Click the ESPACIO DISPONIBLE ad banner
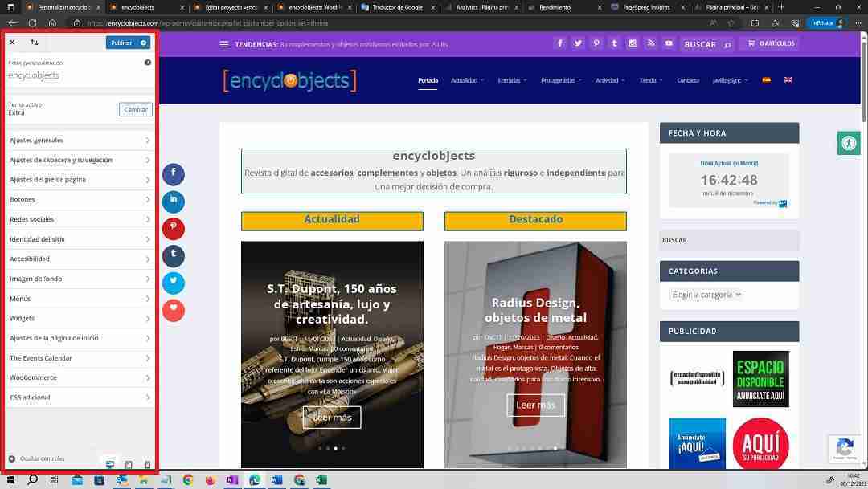The height and width of the screenshot is (489, 868). pos(761,380)
